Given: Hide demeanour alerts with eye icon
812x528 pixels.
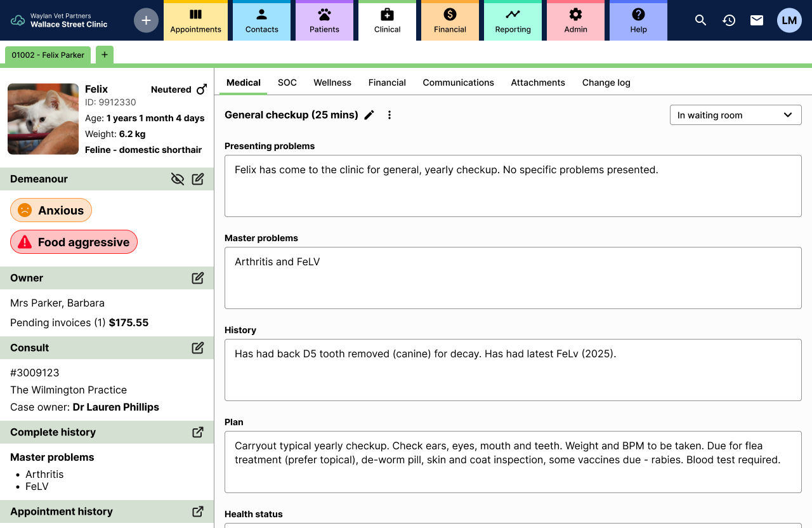Looking at the screenshot, I should [x=178, y=179].
